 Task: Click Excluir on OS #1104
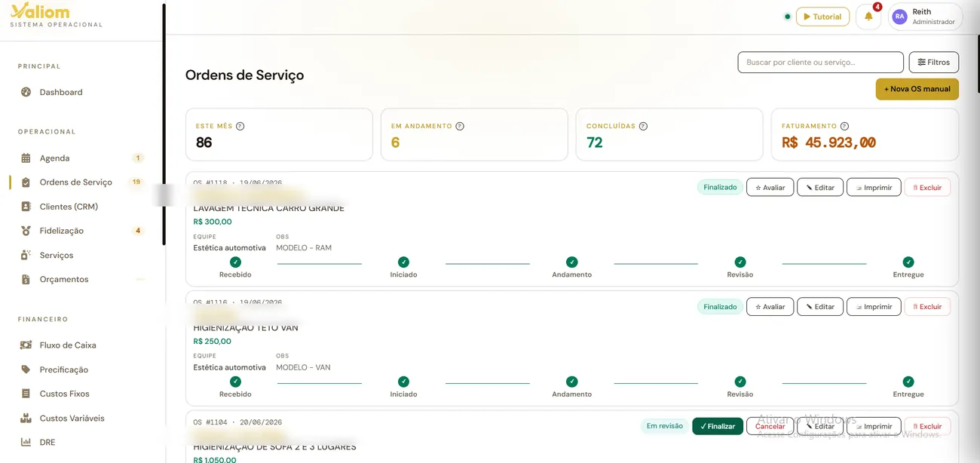click(927, 426)
